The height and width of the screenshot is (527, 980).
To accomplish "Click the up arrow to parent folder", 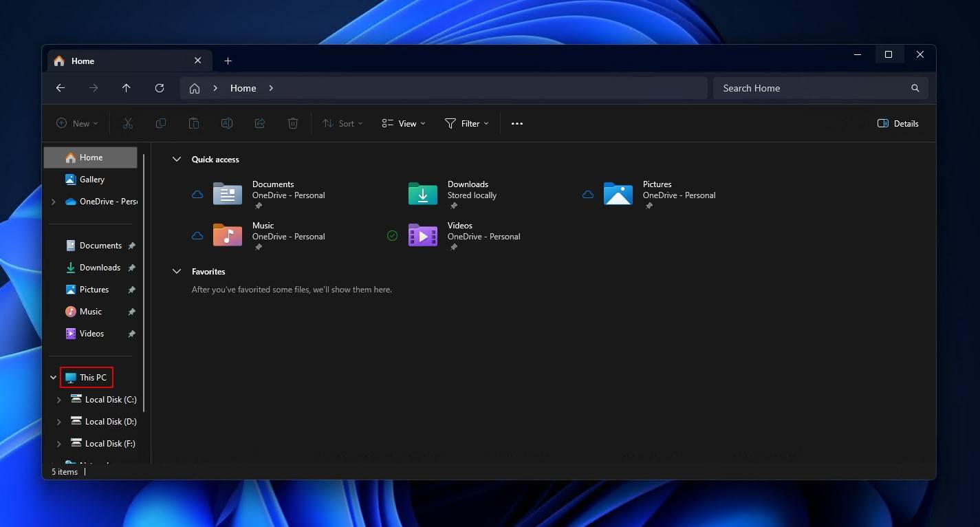I will pyautogui.click(x=127, y=88).
